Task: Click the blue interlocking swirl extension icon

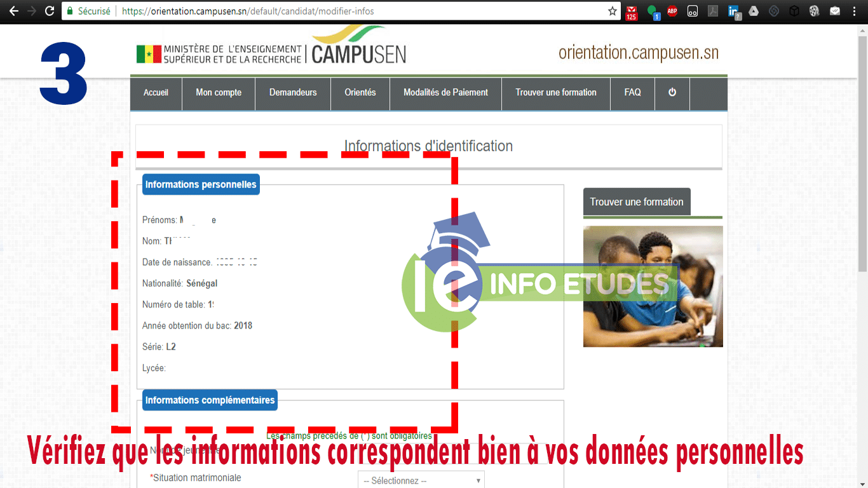Action: coord(774,11)
